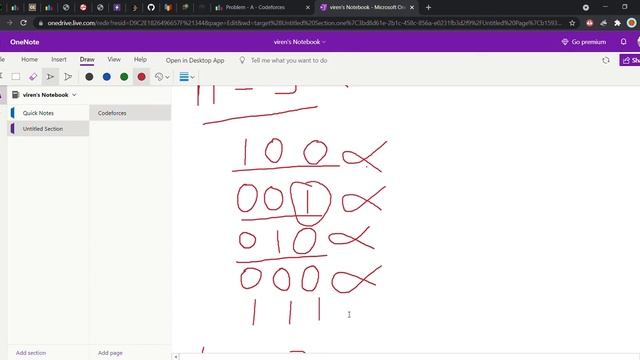Open the browser extensions puzzle icon
Viewport: 640px width, 360px height.
pyautogui.click(x=617, y=23)
